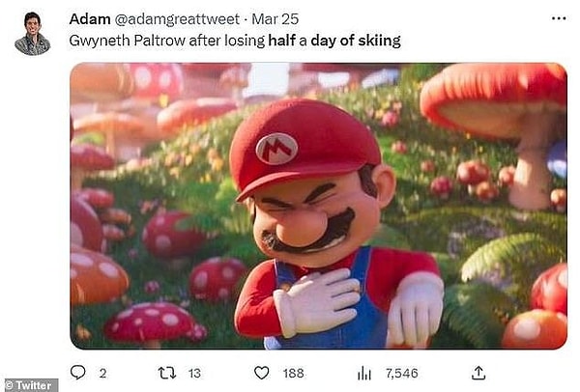The width and height of the screenshot is (580, 392).
Task: Open the display name Adam profile
Action: click(x=89, y=19)
